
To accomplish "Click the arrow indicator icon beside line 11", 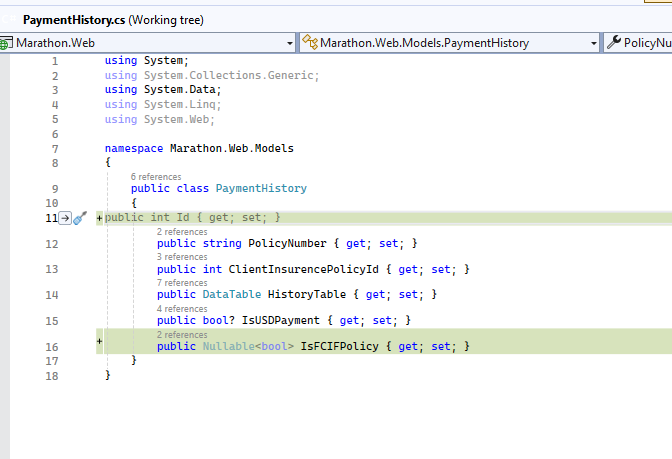I will point(65,218).
